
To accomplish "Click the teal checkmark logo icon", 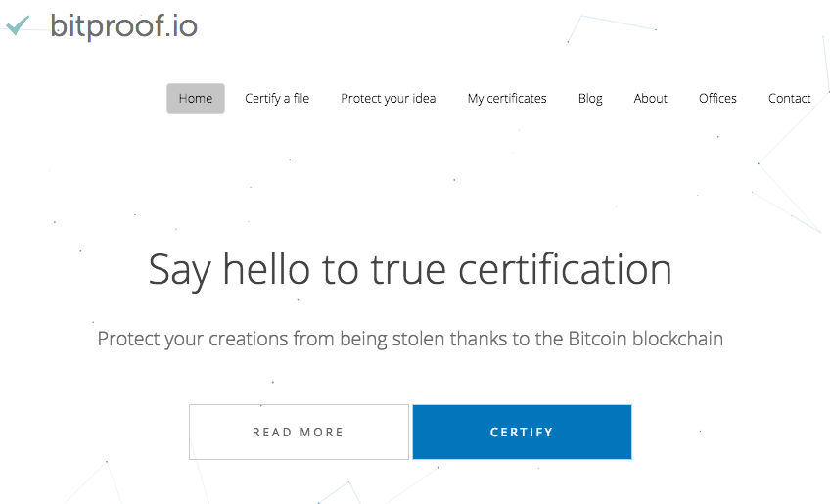I will click(x=19, y=26).
